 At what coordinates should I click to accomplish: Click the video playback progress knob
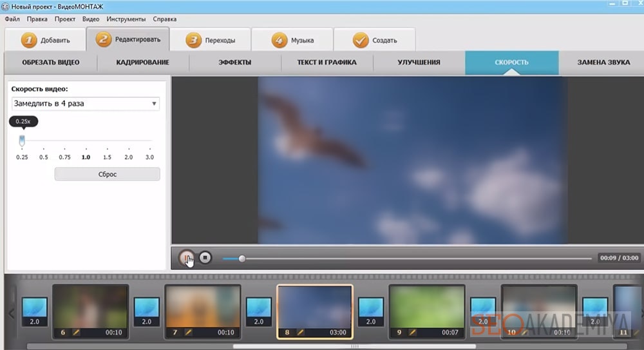(x=242, y=258)
